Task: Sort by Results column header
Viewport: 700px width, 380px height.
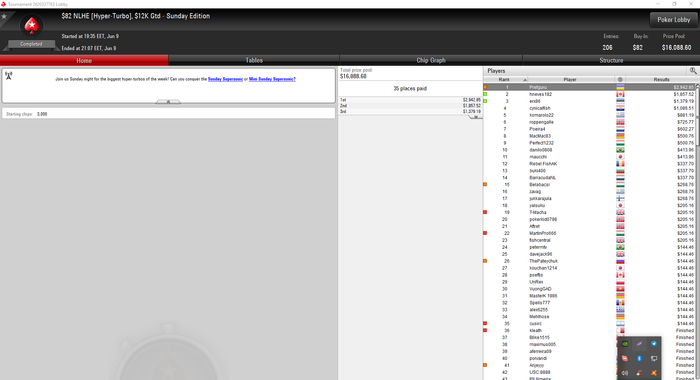Action: tap(661, 79)
